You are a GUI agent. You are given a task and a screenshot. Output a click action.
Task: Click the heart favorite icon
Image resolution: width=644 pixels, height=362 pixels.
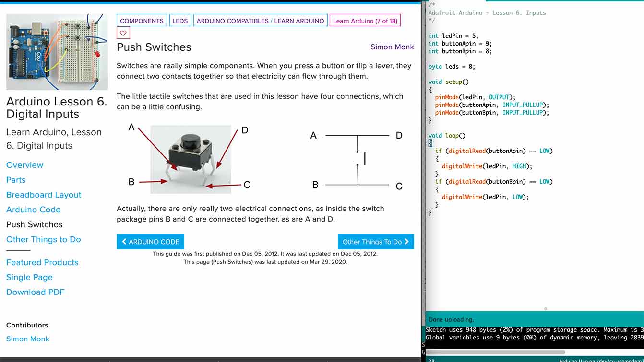tap(123, 33)
